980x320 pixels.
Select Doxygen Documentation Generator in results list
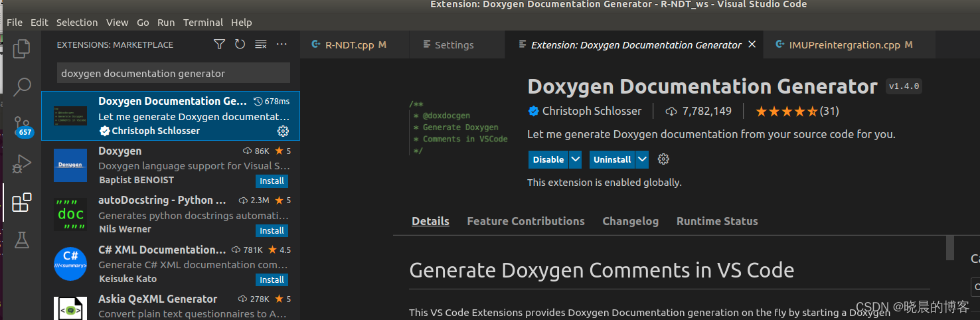click(x=171, y=116)
